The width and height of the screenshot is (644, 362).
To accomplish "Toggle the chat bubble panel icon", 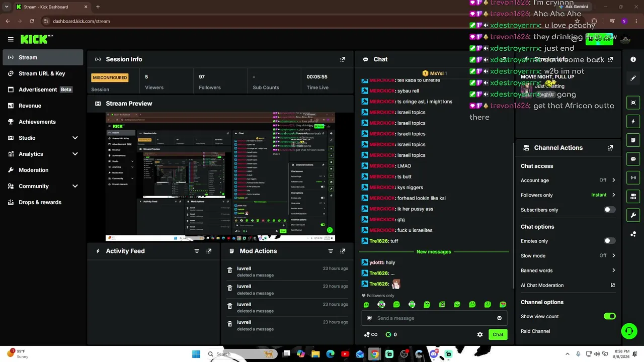I will pyautogui.click(x=633, y=159).
